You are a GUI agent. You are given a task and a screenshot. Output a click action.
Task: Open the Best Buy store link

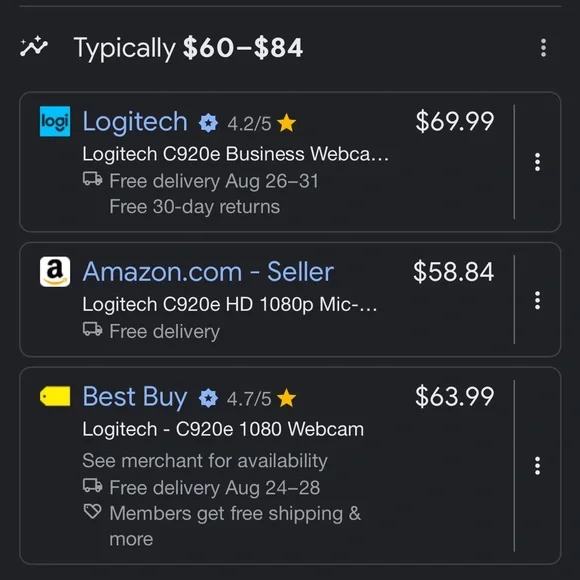135,397
